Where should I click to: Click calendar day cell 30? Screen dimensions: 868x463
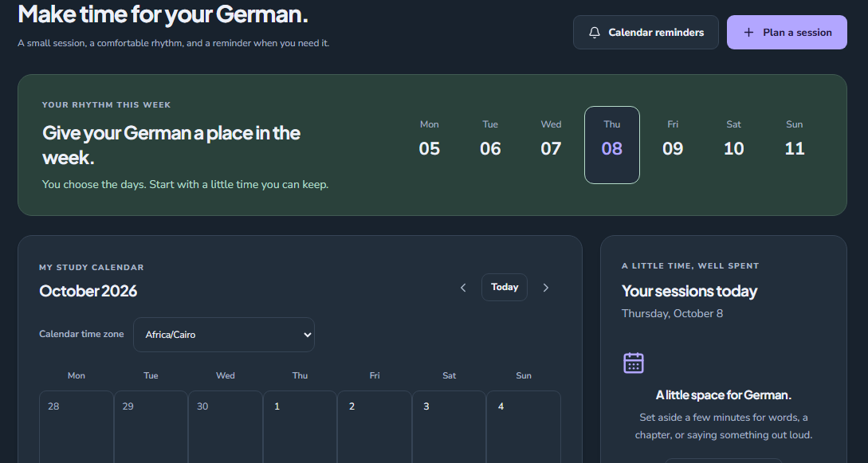pos(226,426)
